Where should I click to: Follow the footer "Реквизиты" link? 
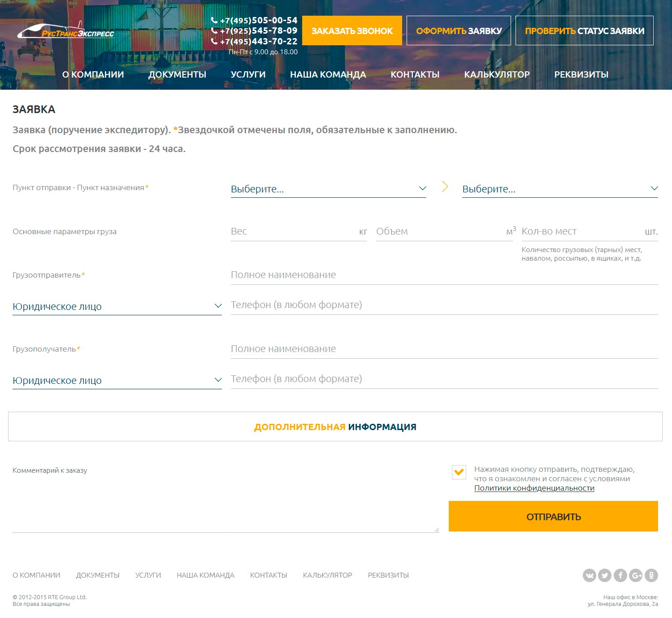click(388, 575)
